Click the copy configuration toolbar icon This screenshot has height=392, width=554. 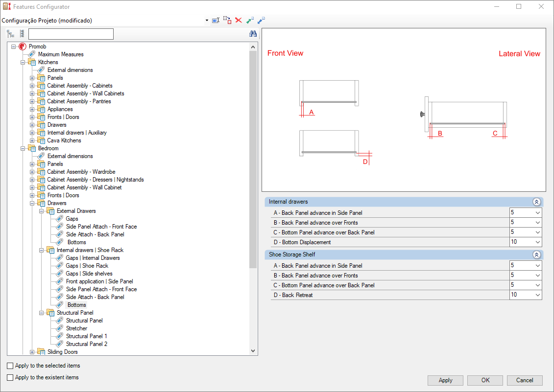pyautogui.click(x=227, y=20)
